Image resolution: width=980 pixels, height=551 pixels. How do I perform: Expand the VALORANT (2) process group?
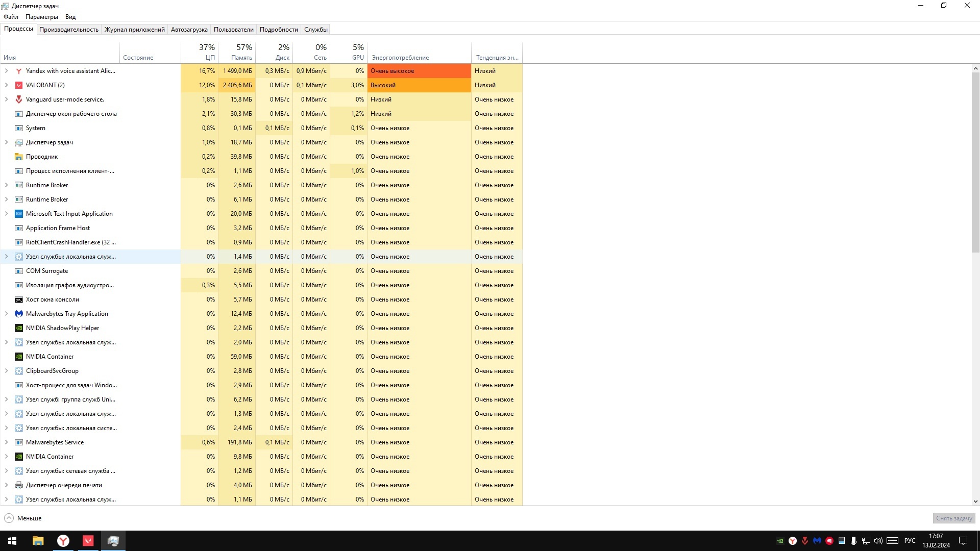(x=6, y=85)
